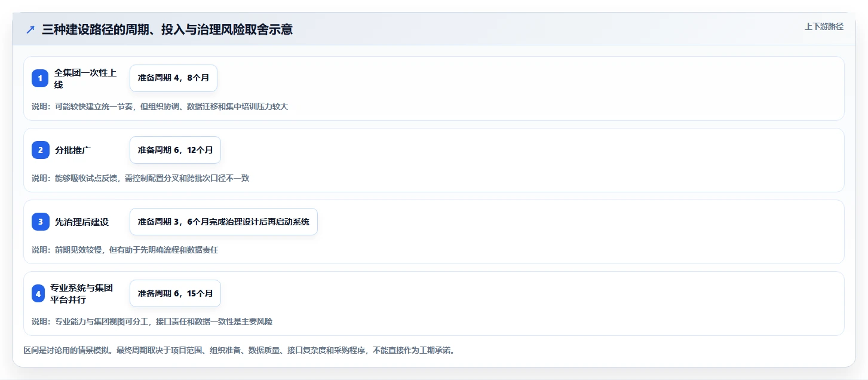Click the note starting 说明：可能较快建立统一节奏
The image size is (868, 380).
point(160,106)
